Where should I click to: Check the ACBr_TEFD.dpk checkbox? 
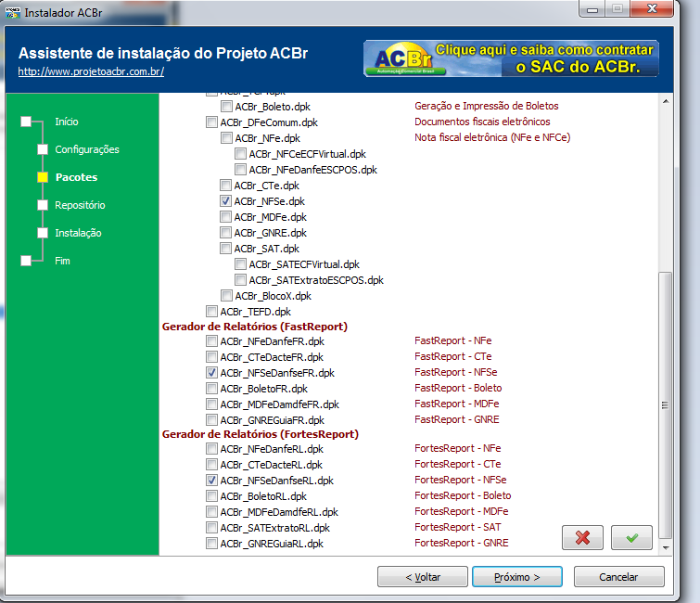(211, 312)
